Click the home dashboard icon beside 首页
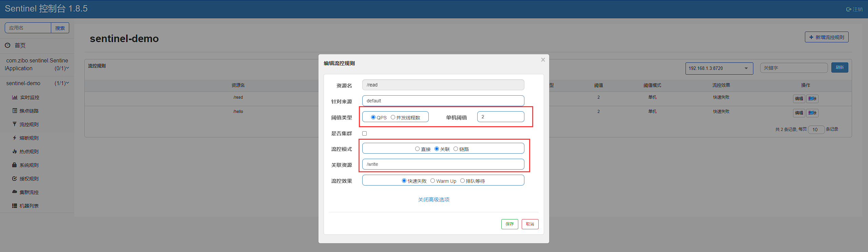 (7, 45)
